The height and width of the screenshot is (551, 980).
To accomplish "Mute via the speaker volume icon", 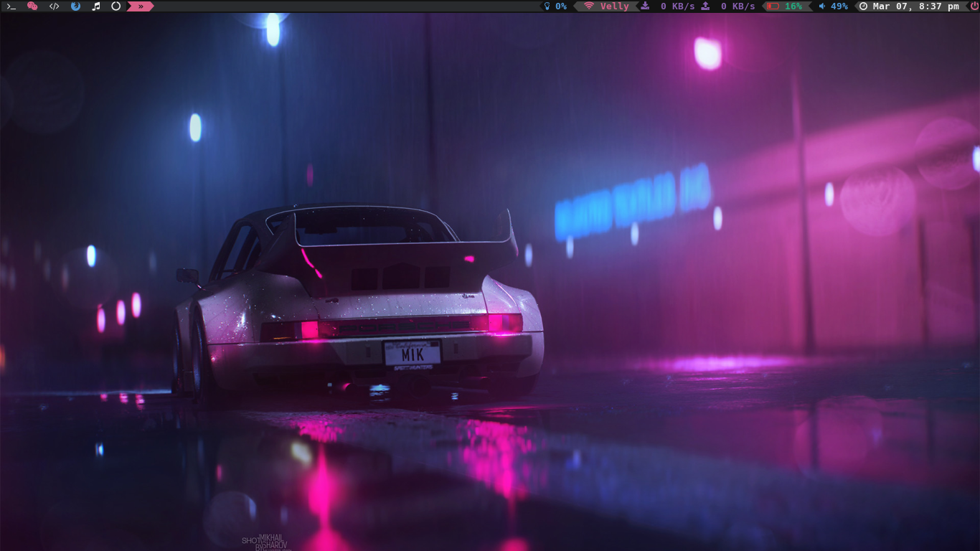I will click(x=821, y=6).
